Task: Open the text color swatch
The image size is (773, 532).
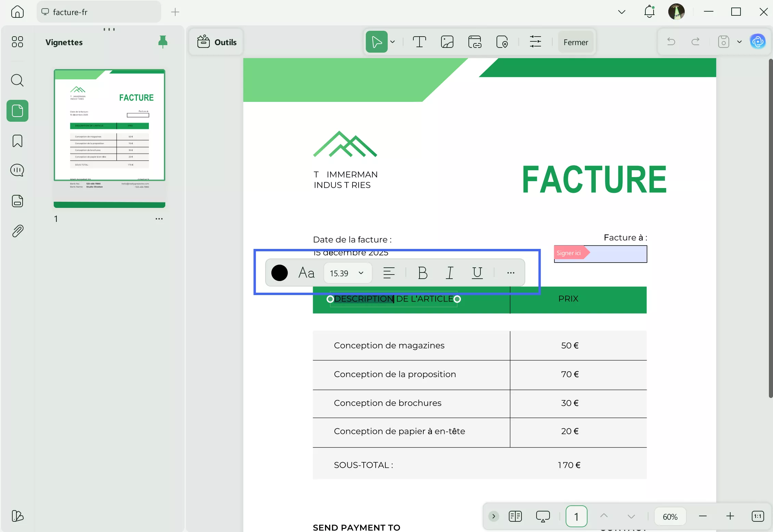Action: (279, 272)
